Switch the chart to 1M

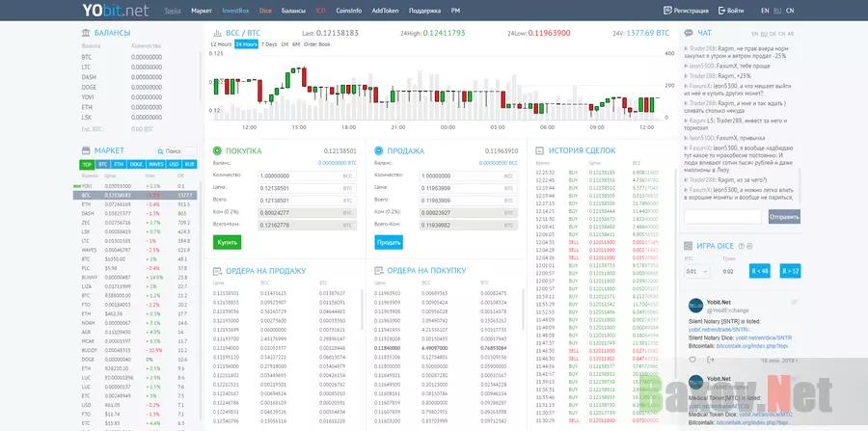pyautogui.click(x=285, y=44)
